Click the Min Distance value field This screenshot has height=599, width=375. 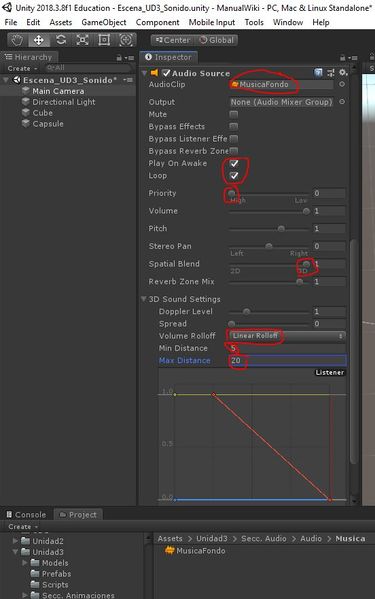coord(288,348)
